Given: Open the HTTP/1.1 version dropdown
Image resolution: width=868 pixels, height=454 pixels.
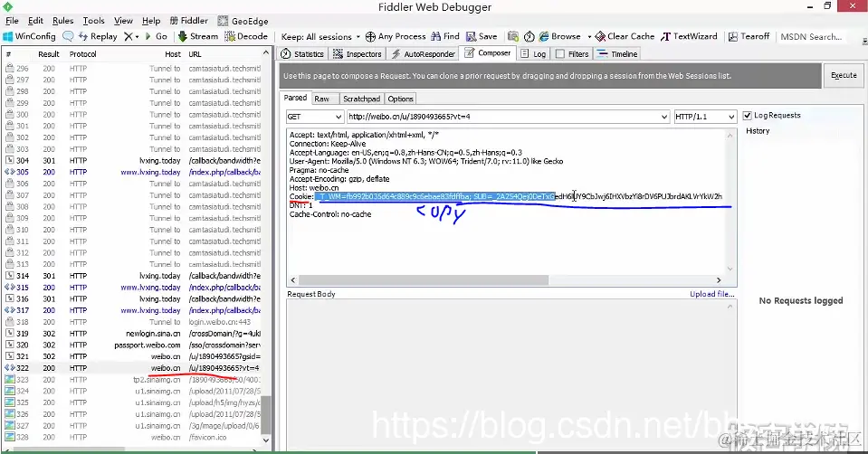Looking at the screenshot, I should click(705, 117).
